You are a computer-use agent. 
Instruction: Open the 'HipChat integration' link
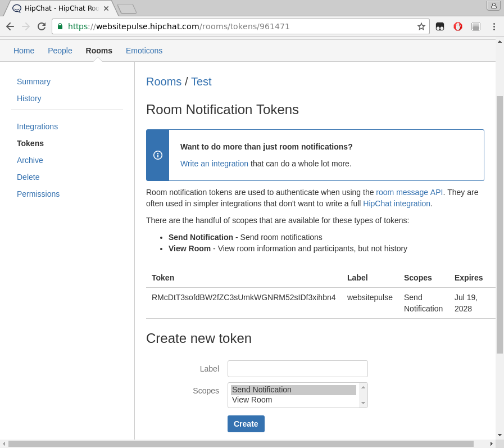pyautogui.click(x=396, y=203)
